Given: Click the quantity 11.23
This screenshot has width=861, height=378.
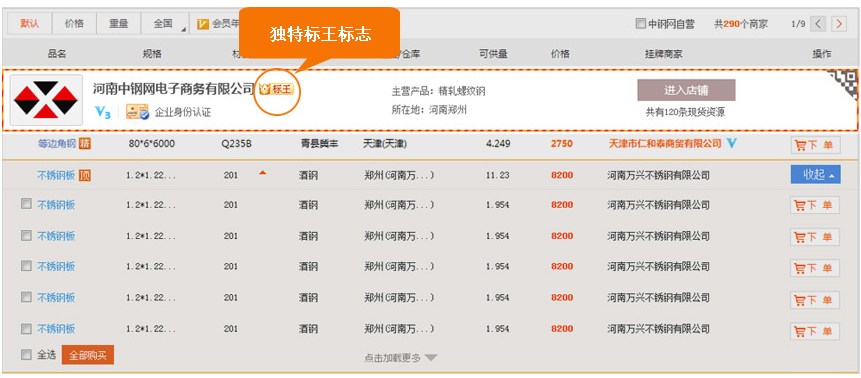Looking at the screenshot, I should [x=497, y=176].
